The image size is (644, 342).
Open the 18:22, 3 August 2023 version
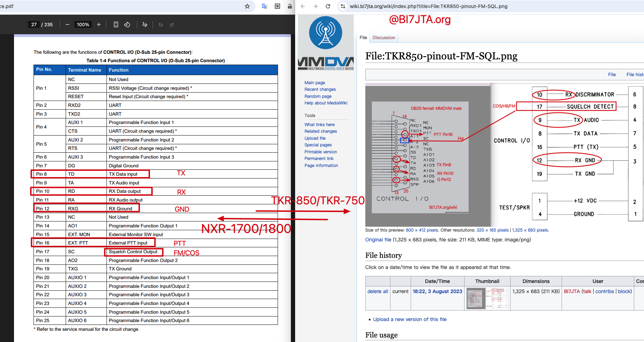pyautogui.click(x=437, y=291)
